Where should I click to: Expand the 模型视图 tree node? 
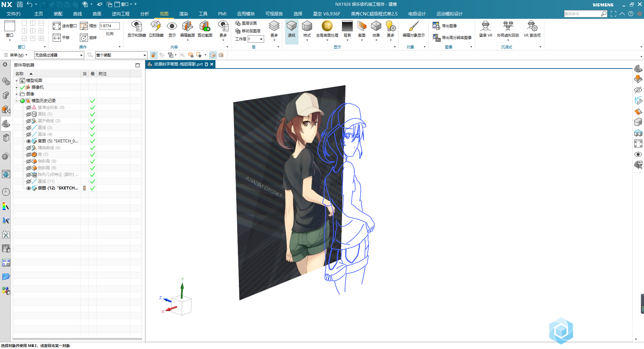pos(16,81)
